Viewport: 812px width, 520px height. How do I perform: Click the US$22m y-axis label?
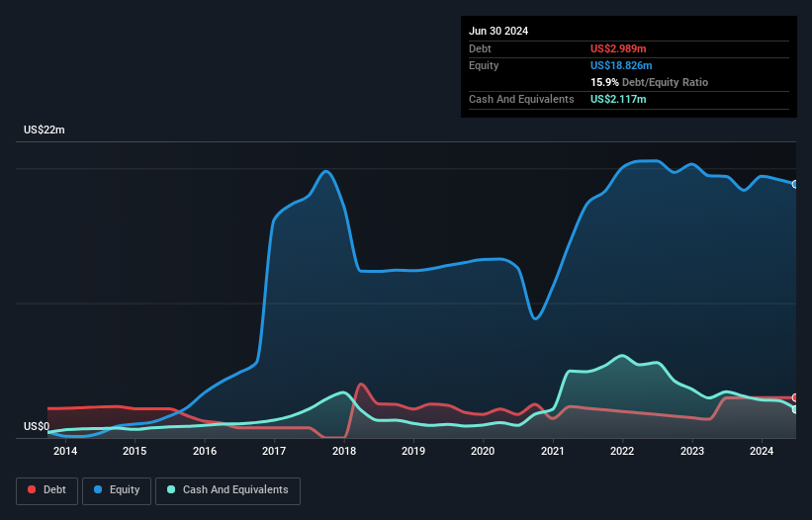click(x=45, y=130)
